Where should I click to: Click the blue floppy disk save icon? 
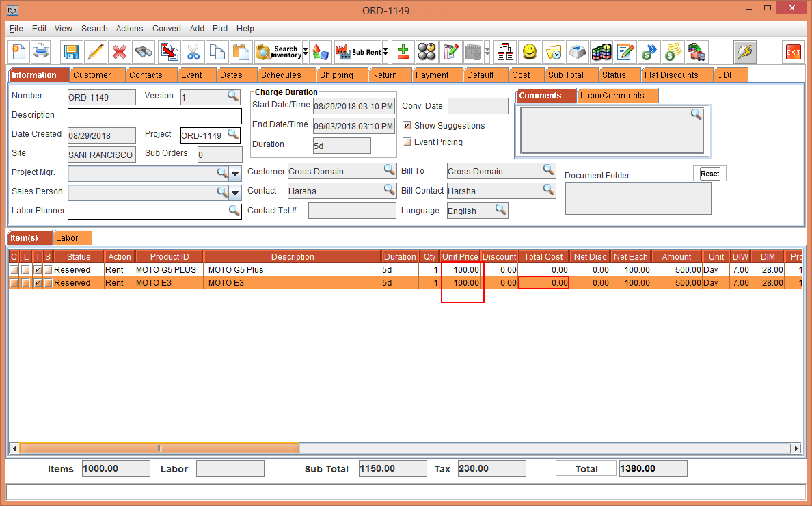pos(70,52)
